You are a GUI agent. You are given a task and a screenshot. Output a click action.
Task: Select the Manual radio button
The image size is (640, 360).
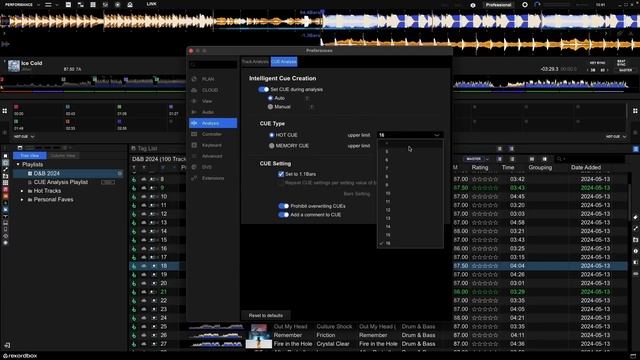270,107
